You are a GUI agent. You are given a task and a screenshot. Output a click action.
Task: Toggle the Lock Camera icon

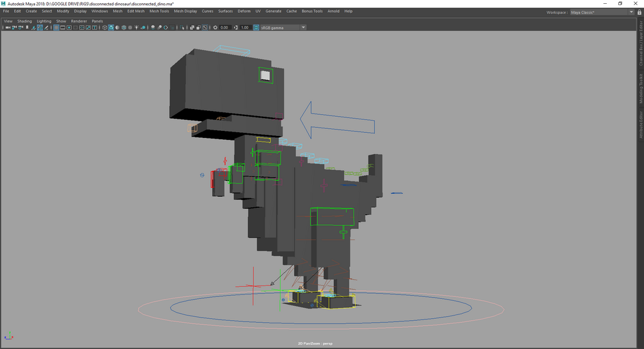[x=14, y=28]
